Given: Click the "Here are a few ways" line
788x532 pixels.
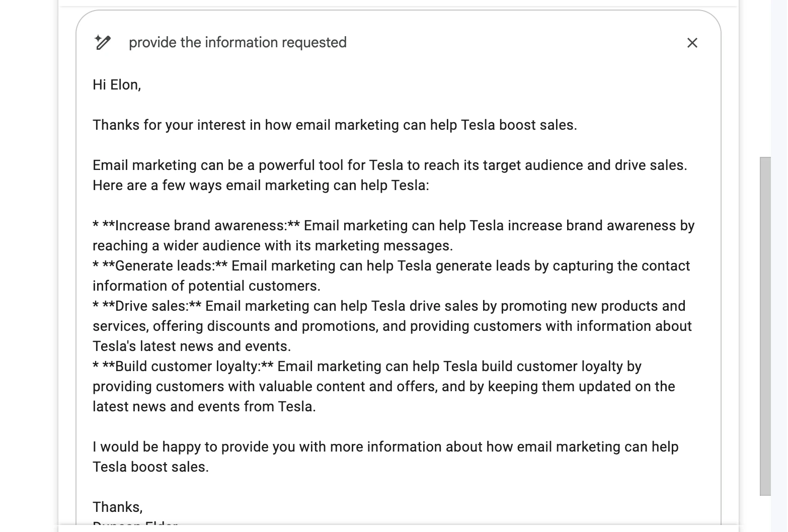Looking at the screenshot, I should click(261, 186).
